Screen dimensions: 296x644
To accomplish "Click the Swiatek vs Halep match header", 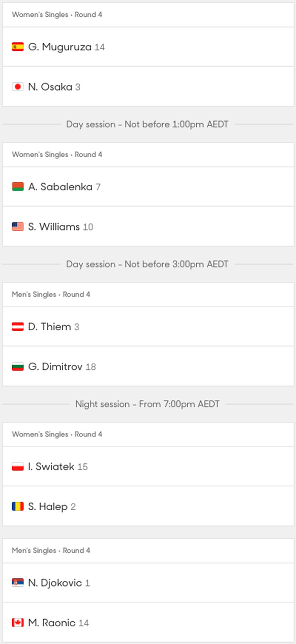I will 57,434.
